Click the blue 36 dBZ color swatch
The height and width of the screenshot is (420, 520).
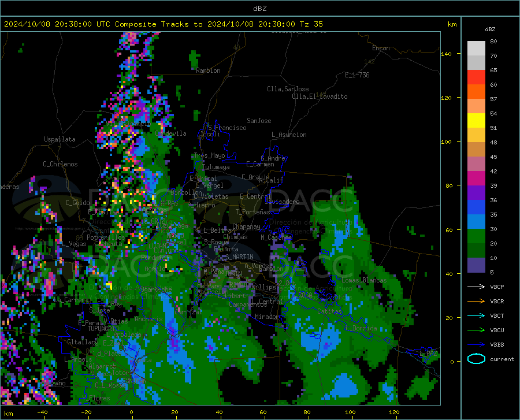coord(476,207)
